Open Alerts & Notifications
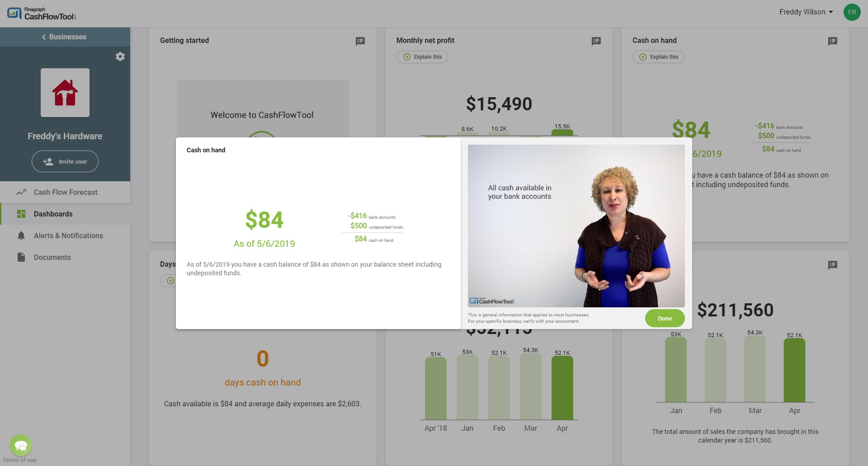 click(65, 235)
